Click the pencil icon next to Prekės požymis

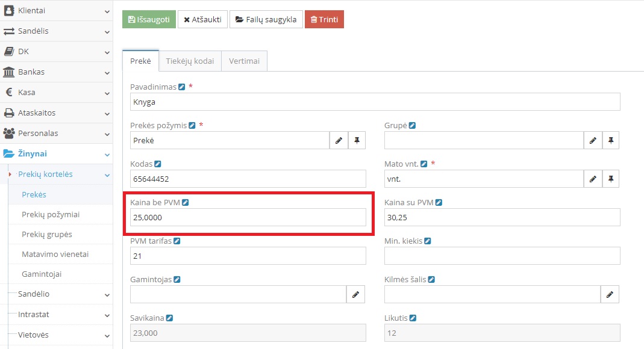[x=339, y=140]
